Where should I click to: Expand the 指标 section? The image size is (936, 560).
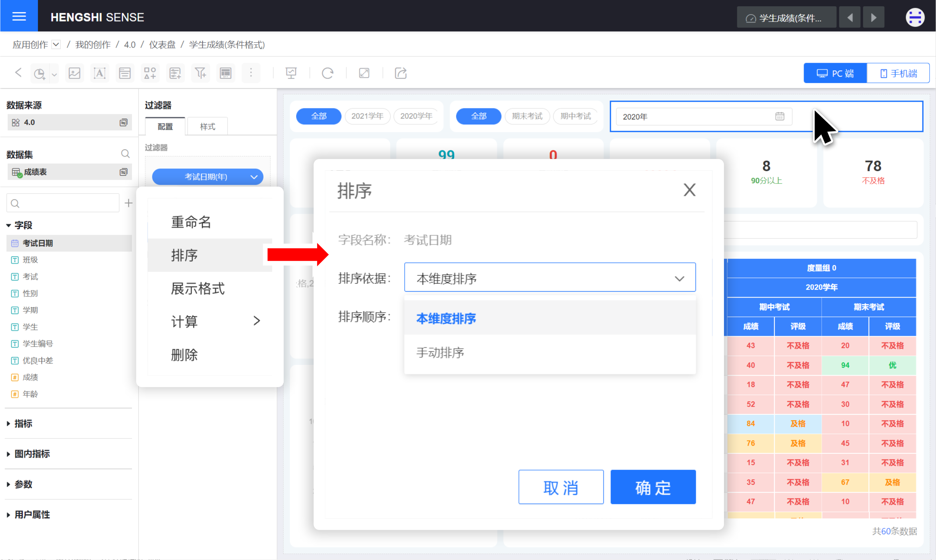[x=23, y=423]
